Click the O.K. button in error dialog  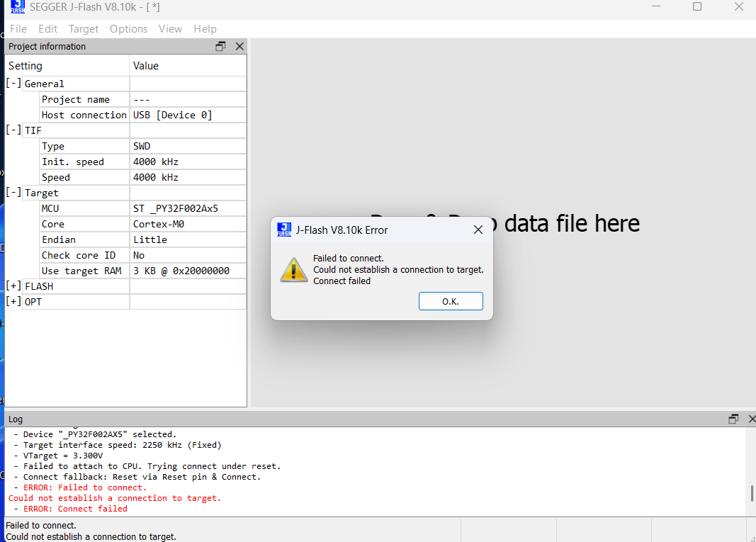tap(451, 301)
